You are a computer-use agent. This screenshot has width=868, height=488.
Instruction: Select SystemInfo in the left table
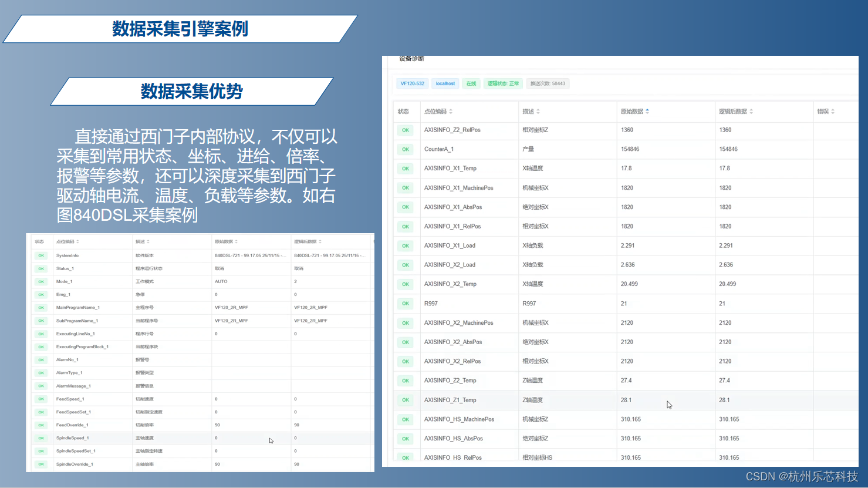click(x=67, y=255)
